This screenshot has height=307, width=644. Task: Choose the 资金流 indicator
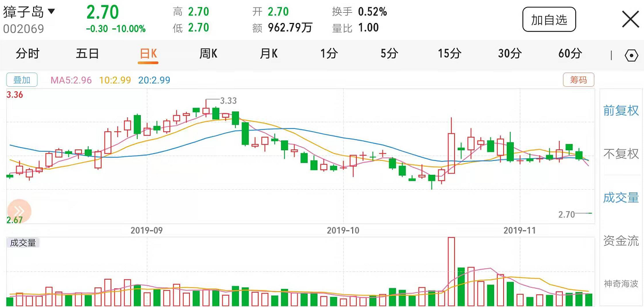click(621, 240)
